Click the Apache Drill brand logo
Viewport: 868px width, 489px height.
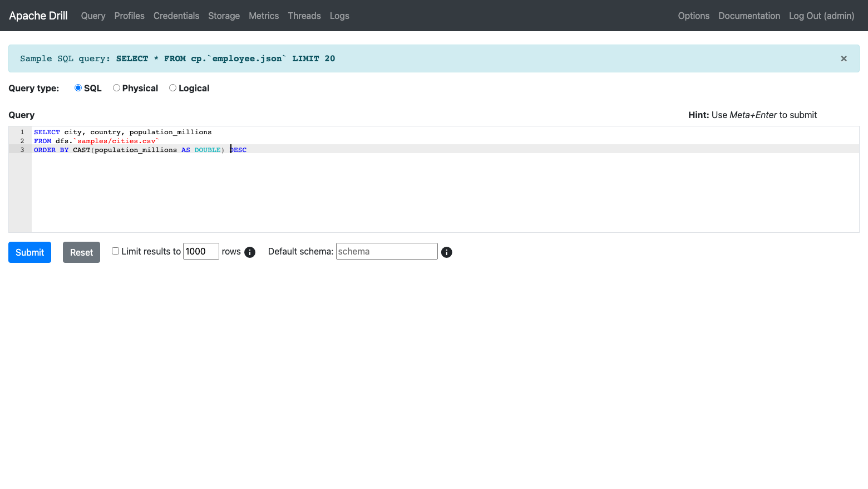coord(38,16)
